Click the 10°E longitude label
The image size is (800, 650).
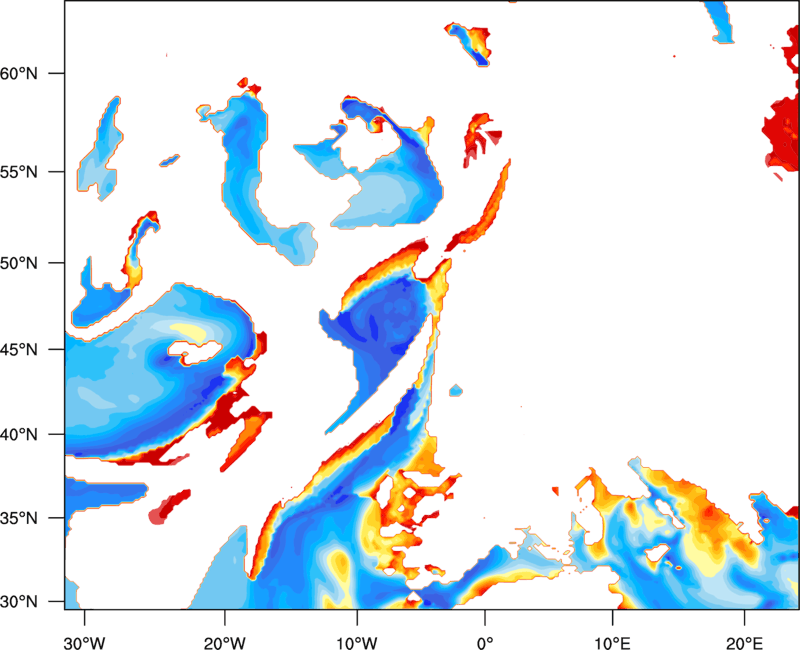pyautogui.click(x=612, y=643)
